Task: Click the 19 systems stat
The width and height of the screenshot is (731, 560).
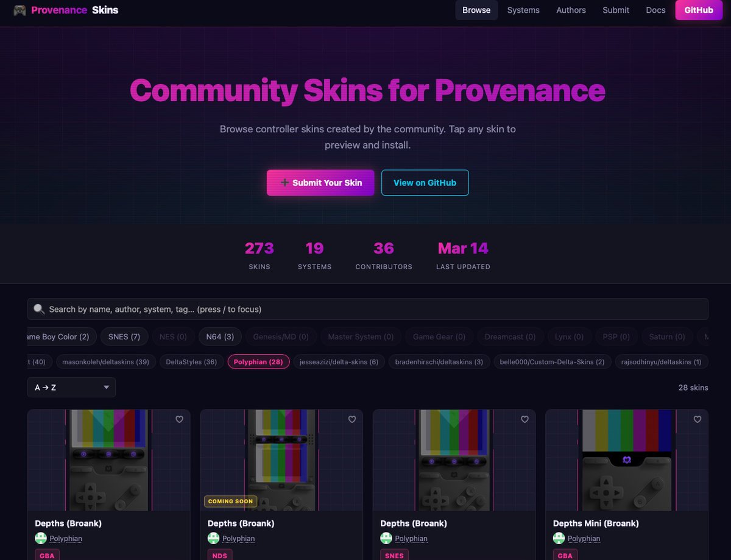Action: pyautogui.click(x=314, y=255)
